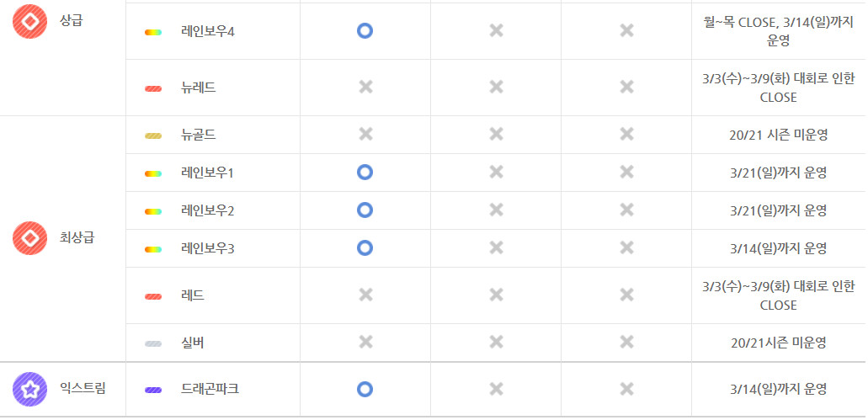Select the 레인보우4 slope name
This screenshot has width=868, height=420.
[208, 31]
